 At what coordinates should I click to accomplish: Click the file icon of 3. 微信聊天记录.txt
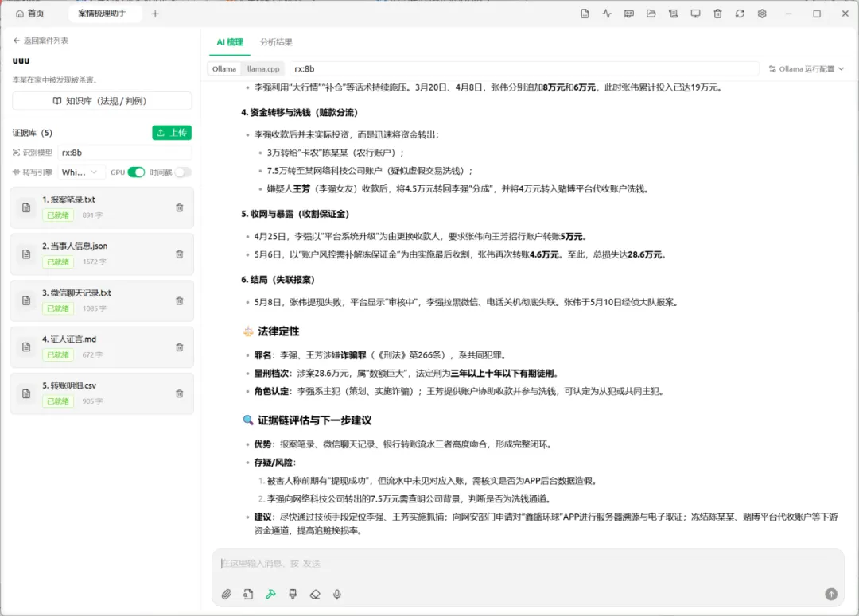pos(26,300)
